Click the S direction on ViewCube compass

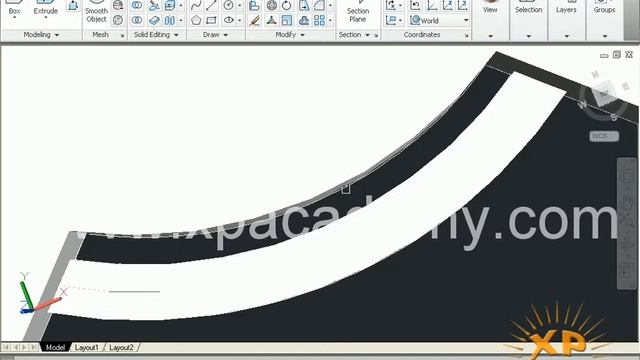(x=613, y=117)
